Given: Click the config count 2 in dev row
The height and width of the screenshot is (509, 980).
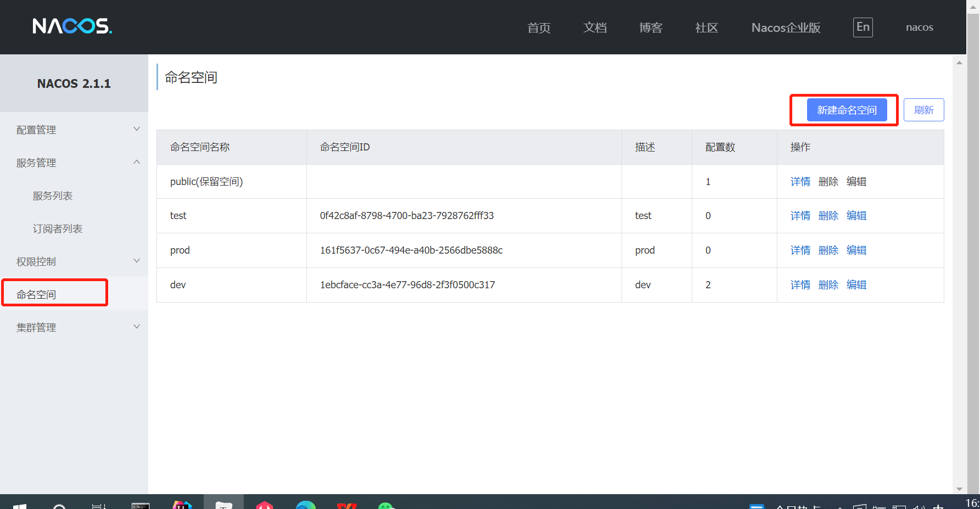Looking at the screenshot, I should [x=708, y=285].
